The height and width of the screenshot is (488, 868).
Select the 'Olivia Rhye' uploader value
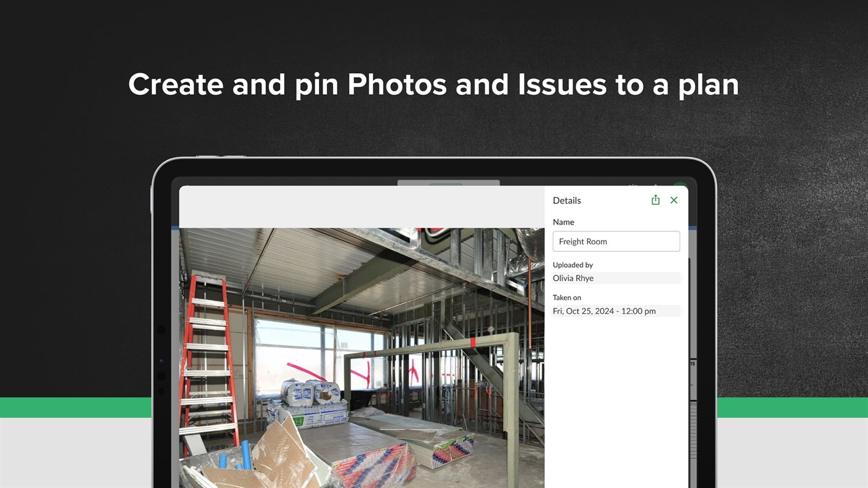point(617,278)
